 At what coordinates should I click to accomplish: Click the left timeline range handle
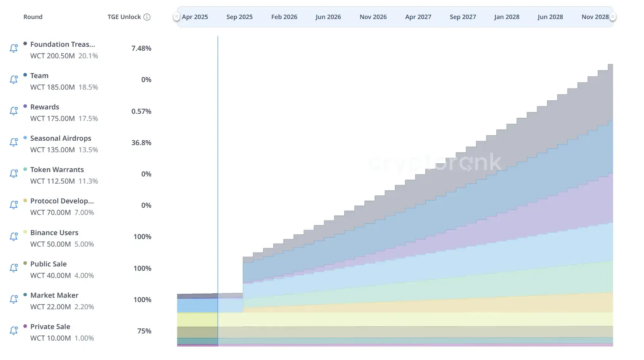[x=177, y=17]
